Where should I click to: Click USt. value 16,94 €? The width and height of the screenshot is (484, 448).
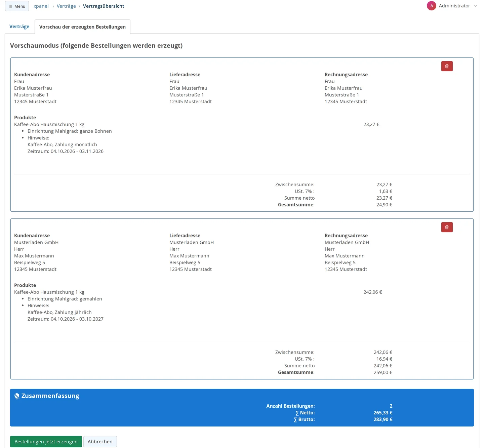(384, 359)
